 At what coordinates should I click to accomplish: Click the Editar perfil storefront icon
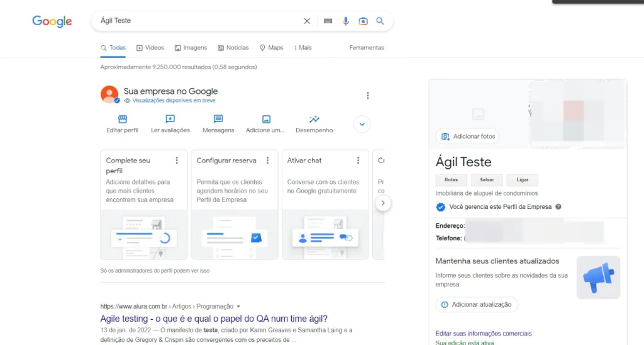point(123,119)
